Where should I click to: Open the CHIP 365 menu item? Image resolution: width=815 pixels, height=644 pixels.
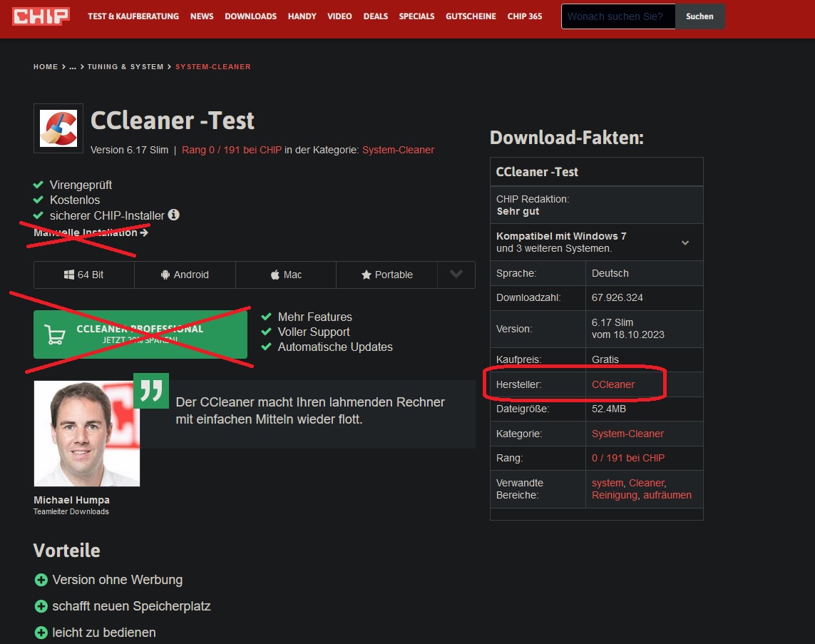point(525,16)
